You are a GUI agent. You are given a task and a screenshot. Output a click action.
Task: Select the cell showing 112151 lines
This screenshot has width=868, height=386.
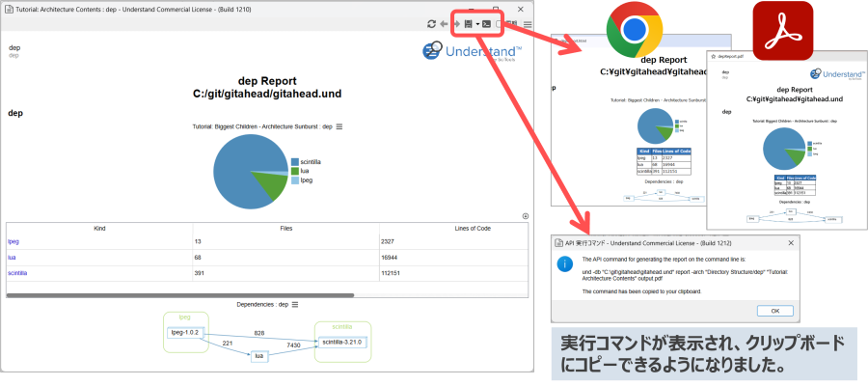[454, 273]
